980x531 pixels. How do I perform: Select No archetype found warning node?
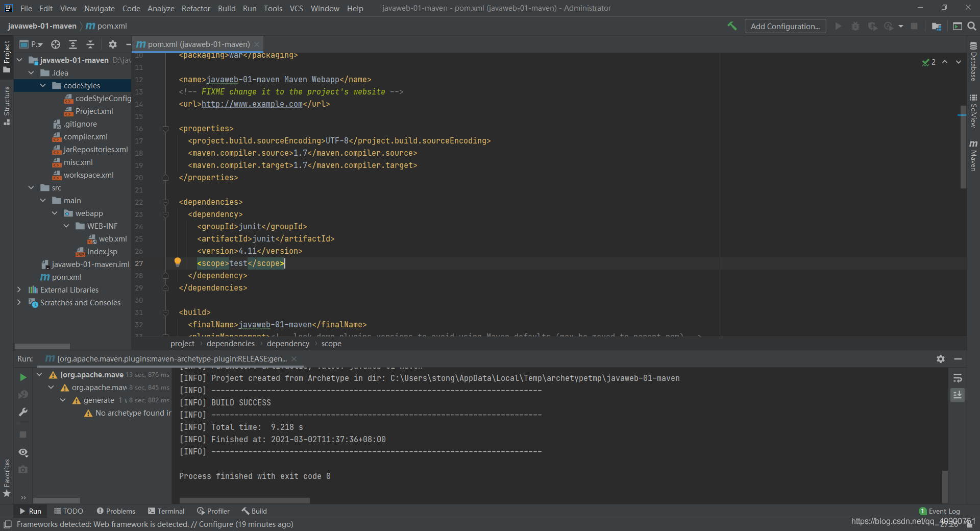pos(128,413)
